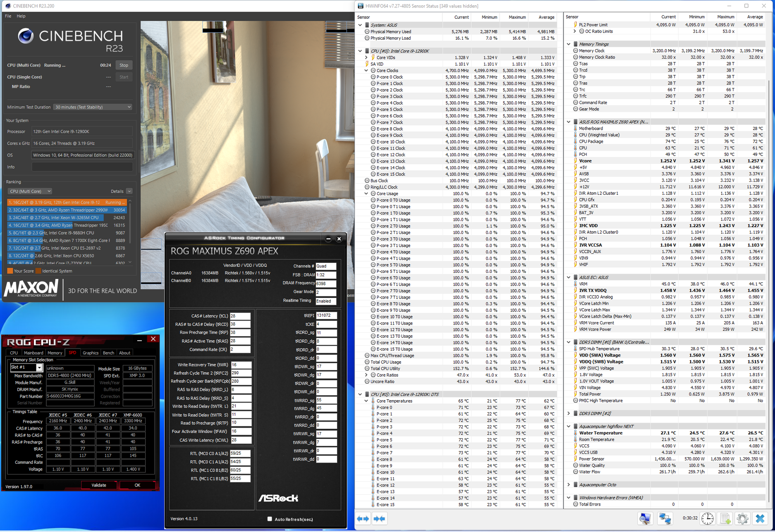
Task: Collapse the Core Usage tree node
Action: click(x=366, y=193)
